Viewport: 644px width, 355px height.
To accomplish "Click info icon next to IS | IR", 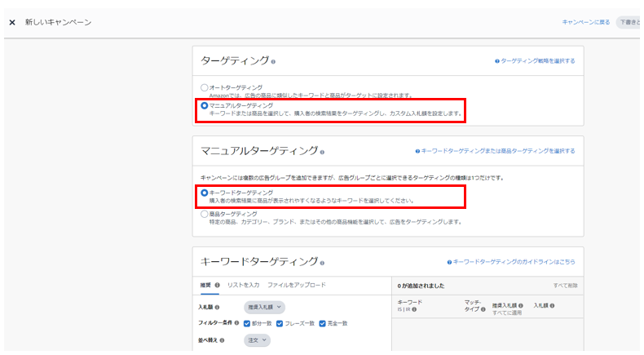I will 414,309.
